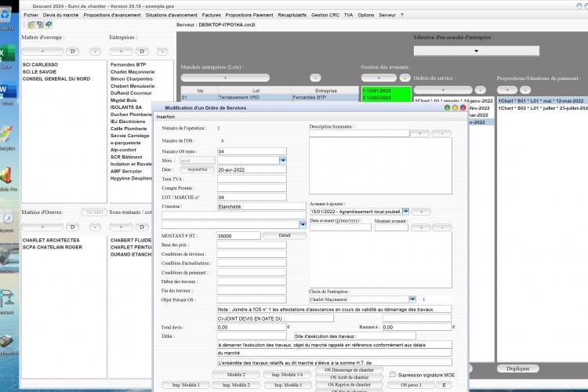Image resolution: width=588 pixels, height=392 pixels.
Task: Expand the Mois dropdown arrow
Action: [283, 161]
